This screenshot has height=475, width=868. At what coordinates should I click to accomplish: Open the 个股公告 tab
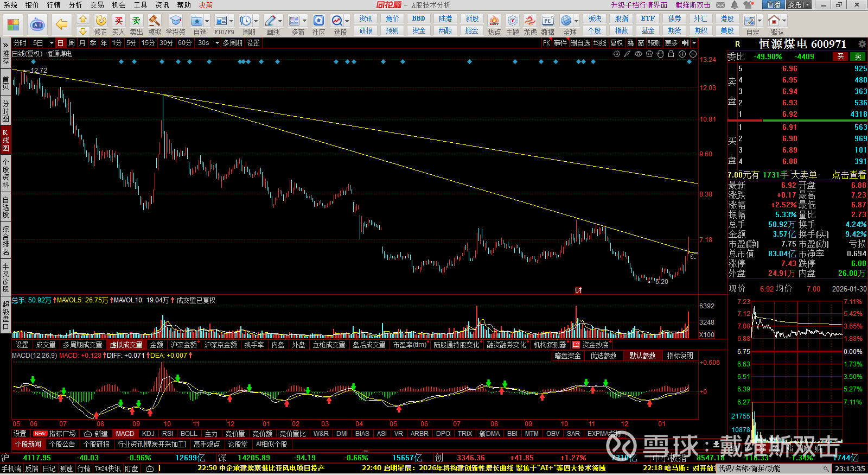point(62,444)
